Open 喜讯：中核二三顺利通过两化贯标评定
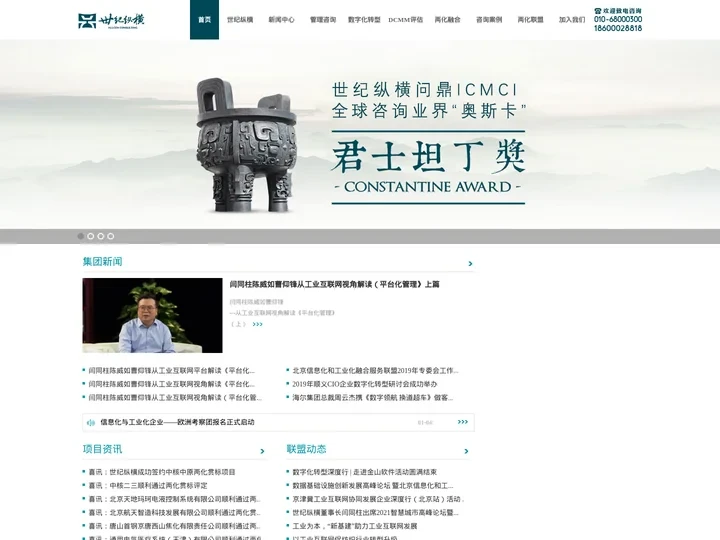The width and height of the screenshot is (720, 540). click(x=148, y=485)
